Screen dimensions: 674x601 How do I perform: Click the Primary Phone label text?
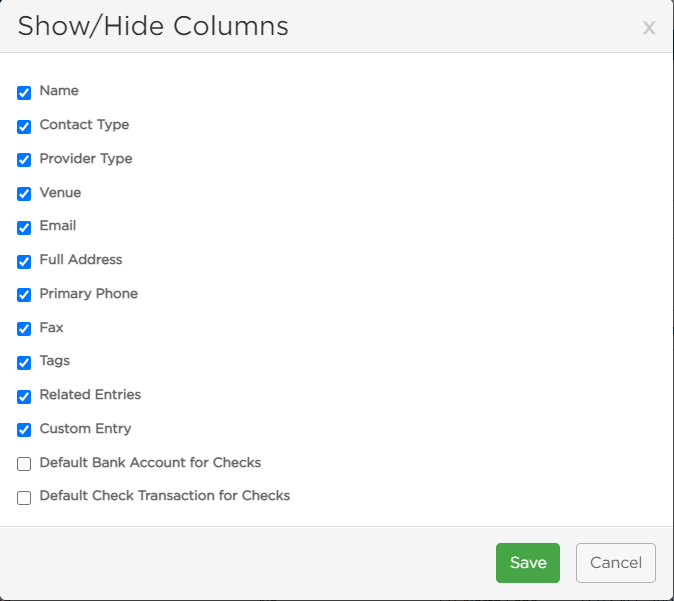click(89, 294)
